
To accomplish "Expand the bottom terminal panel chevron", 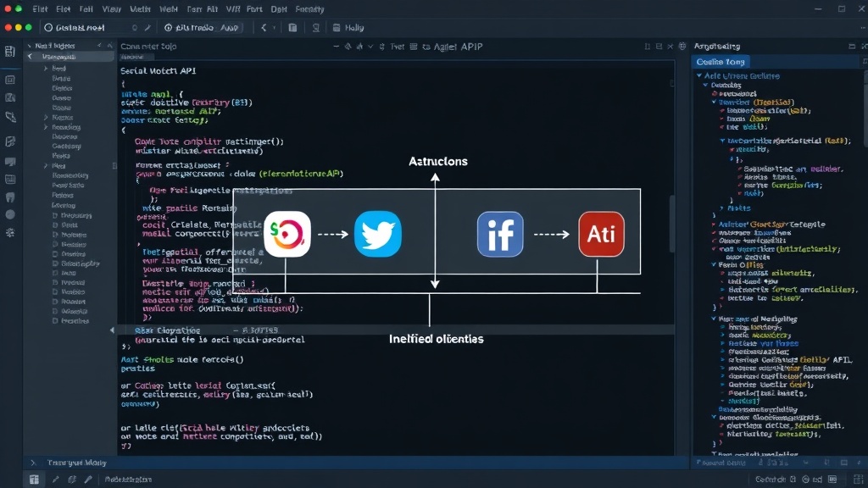I will click(x=33, y=463).
